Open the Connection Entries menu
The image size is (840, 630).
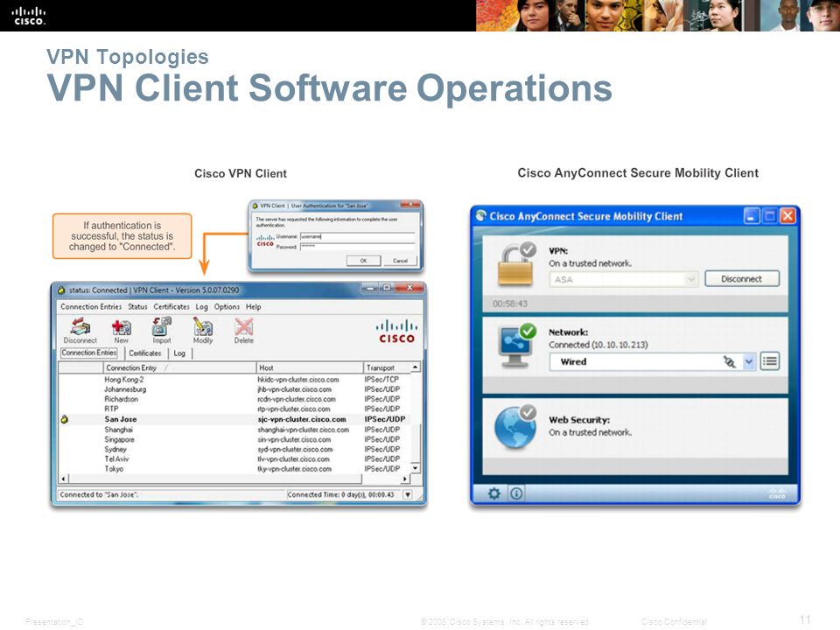pyautogui.click(x=91, y=307)
